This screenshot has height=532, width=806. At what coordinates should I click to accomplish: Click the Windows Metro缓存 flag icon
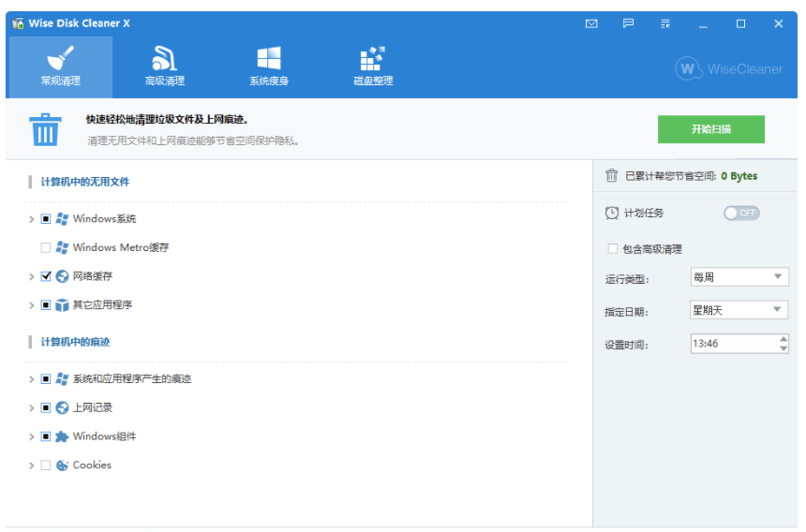tap(62, 247)
